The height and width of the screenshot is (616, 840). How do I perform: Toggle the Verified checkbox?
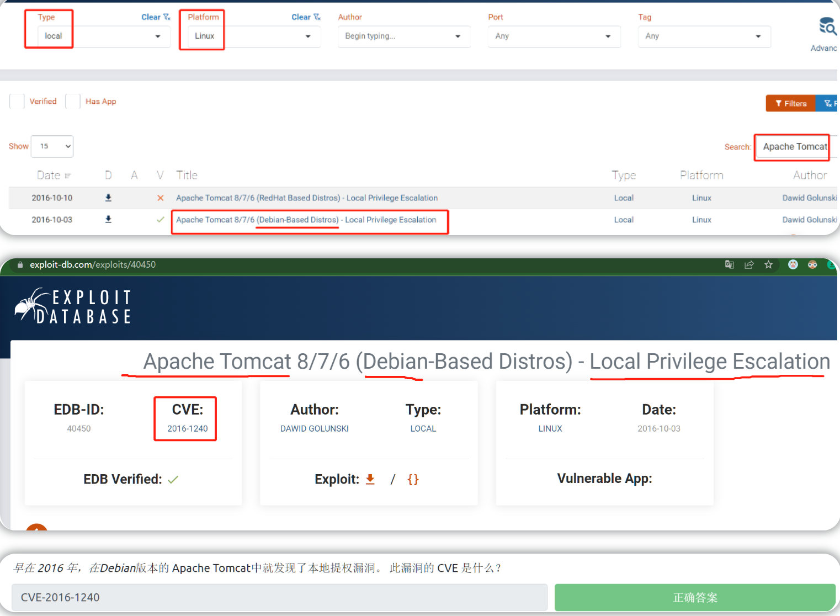(x=17, y=102)
